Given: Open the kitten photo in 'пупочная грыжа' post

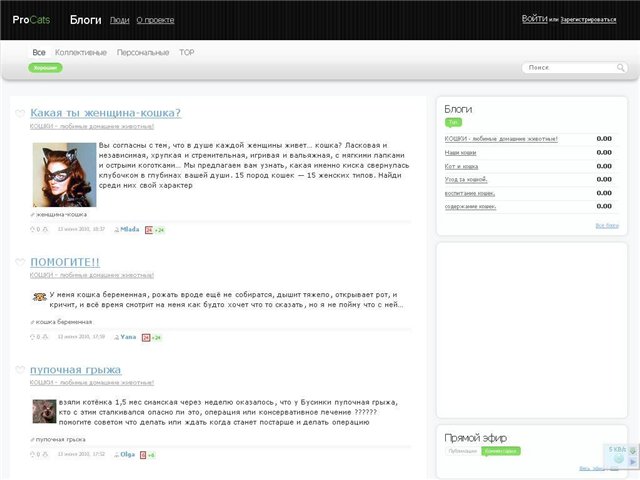Looking at the screenshot, I should point(44,411).
